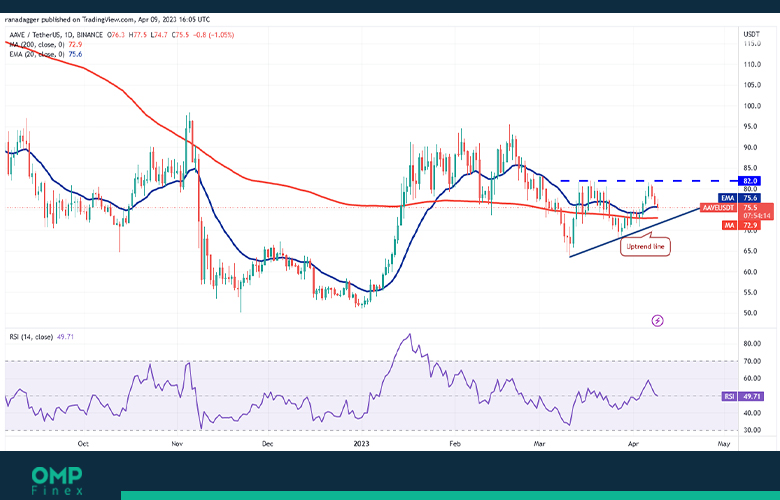The height and width of the screenshot is (500, 780).
Task: Click the 2023 label on time axis
Action: pos(361,443)
